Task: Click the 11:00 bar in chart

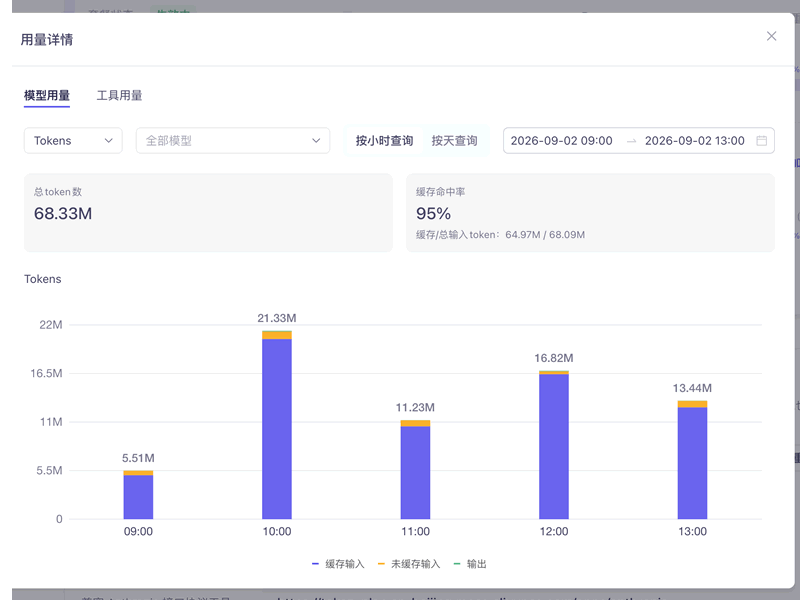Action: pos(415,470)
